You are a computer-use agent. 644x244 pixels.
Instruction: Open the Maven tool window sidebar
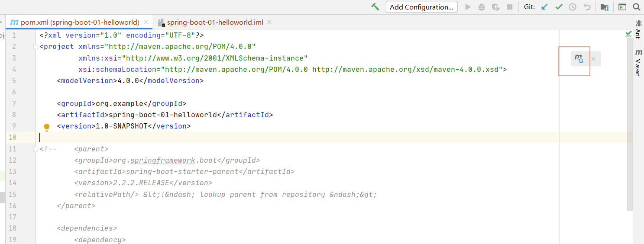(x=638, y=63)
